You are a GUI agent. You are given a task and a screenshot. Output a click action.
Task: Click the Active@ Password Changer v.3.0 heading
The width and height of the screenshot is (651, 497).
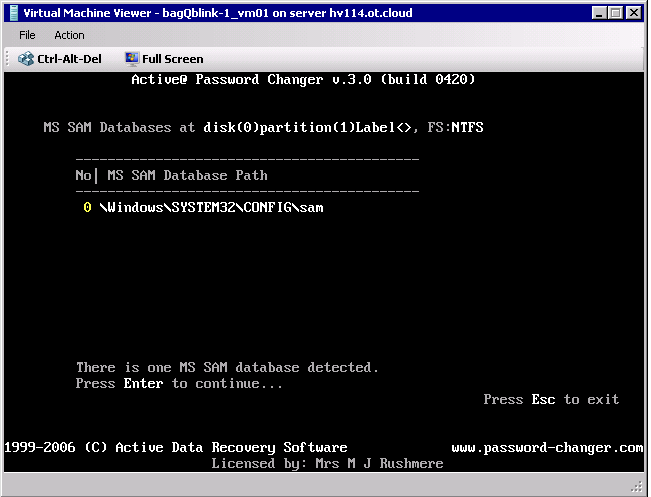point(303,79)
